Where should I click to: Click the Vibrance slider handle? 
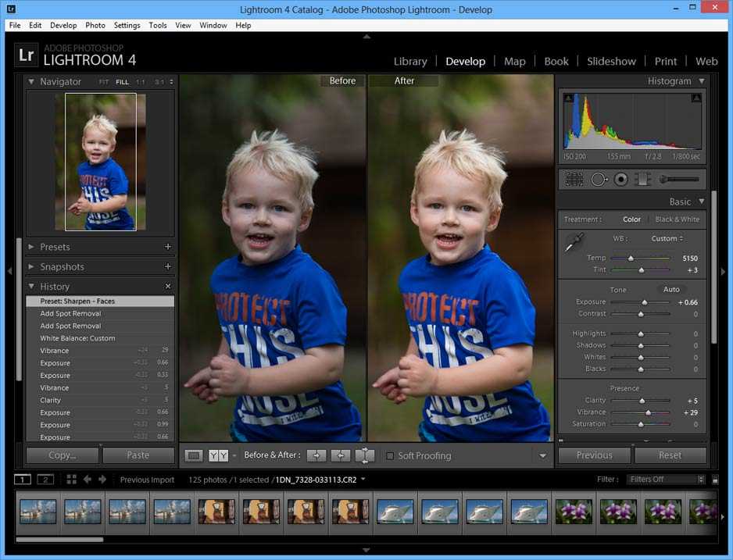click(648, 413)
